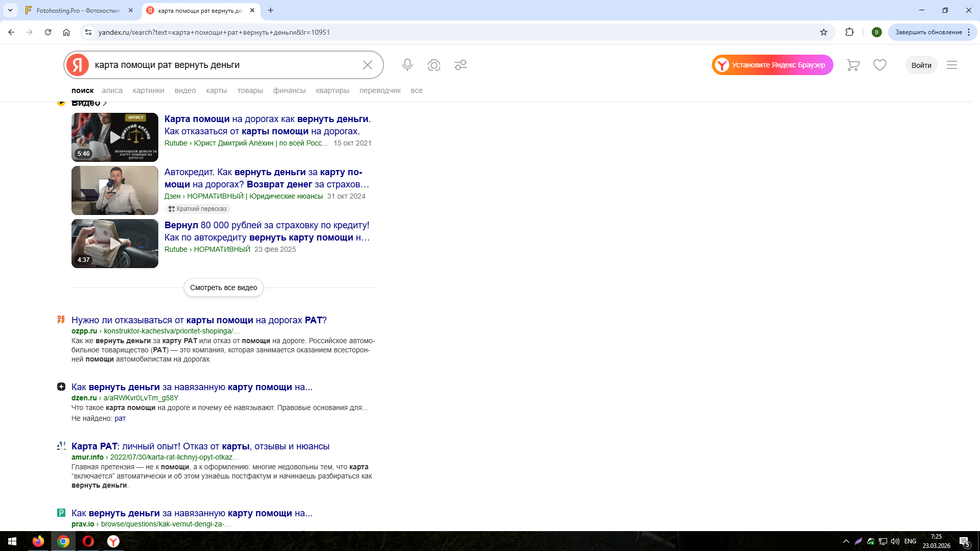
Task: Open the ozpp.ru domain link
Action: (84, 331)
